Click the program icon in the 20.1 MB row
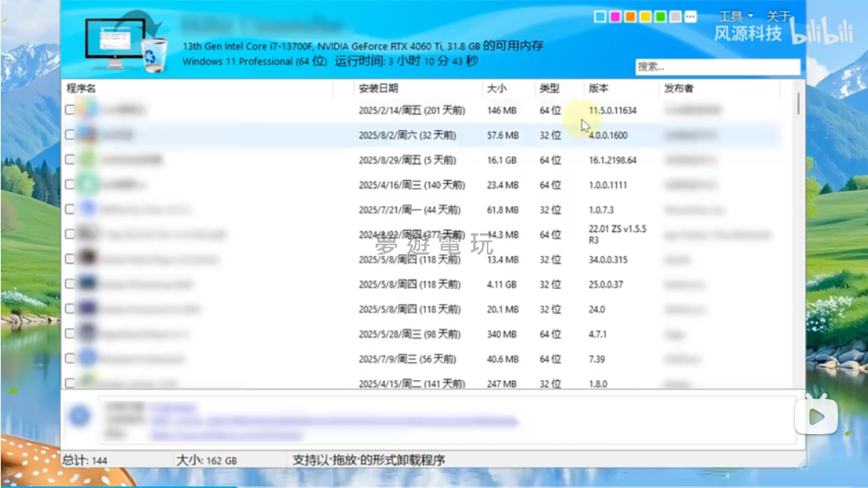Viewport: 868px width, 488px height. coord(87,308)
